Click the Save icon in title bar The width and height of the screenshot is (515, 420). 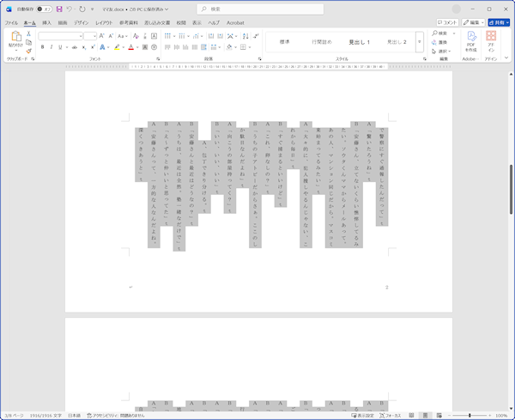58,9
